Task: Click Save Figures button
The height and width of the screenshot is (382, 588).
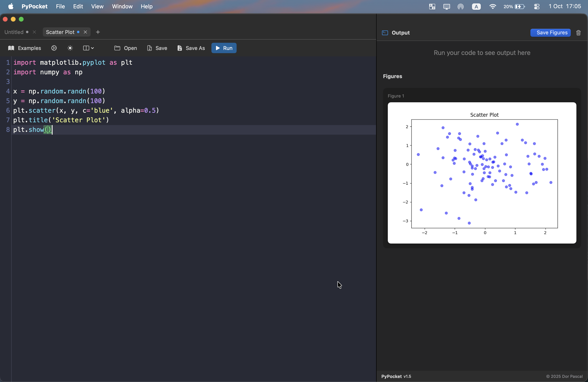Action: (x=550, y=33)
